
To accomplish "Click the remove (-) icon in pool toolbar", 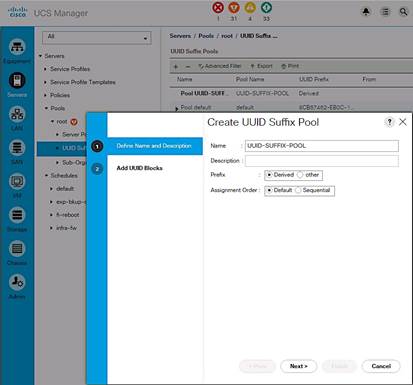I will [188, 66].
